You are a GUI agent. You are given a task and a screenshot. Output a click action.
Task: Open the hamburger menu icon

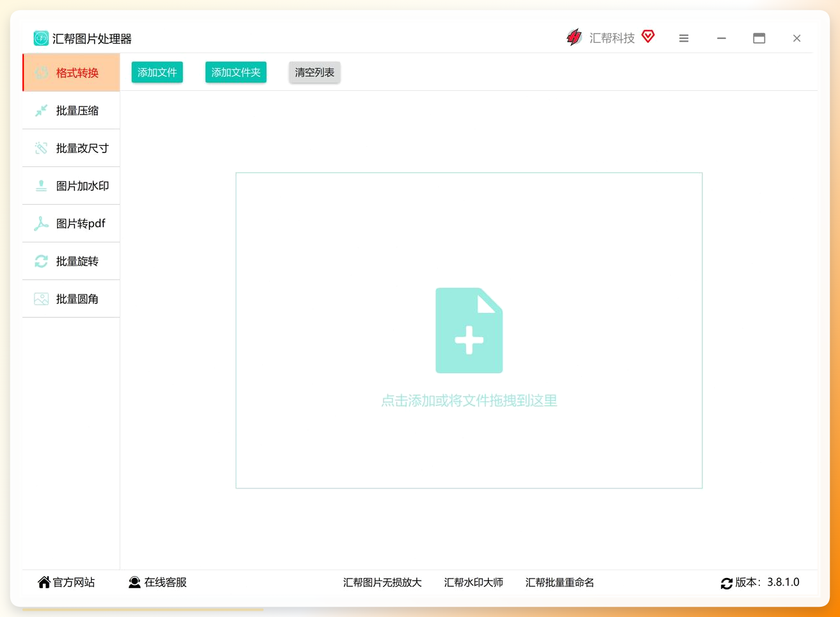pyautogui.click(x=684, y=38)
